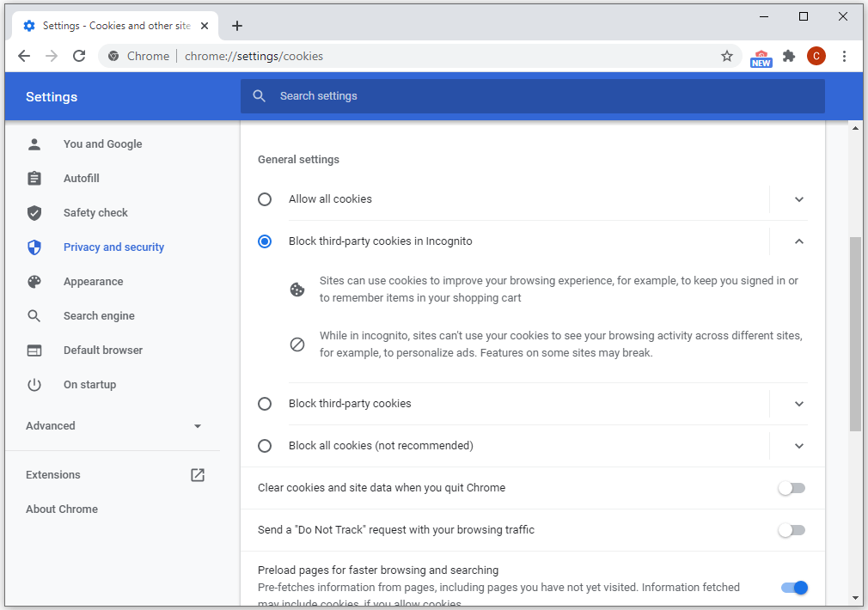Go back with the browser back arrow

24,56
